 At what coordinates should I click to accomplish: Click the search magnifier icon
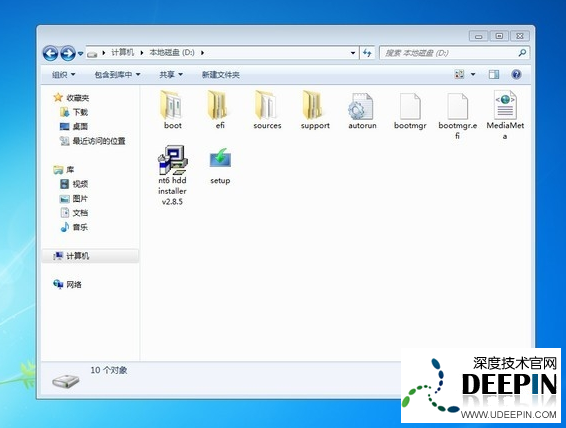(x=522, y=53)
